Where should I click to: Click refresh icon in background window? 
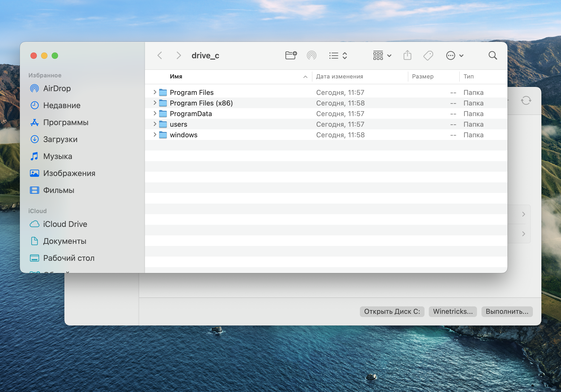click(x=526, y=101)
